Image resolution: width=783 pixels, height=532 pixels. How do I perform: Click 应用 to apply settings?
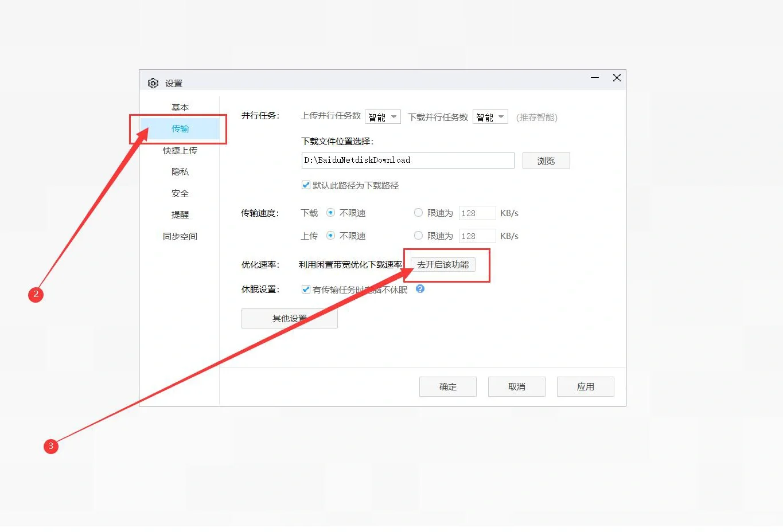(585, 386)
